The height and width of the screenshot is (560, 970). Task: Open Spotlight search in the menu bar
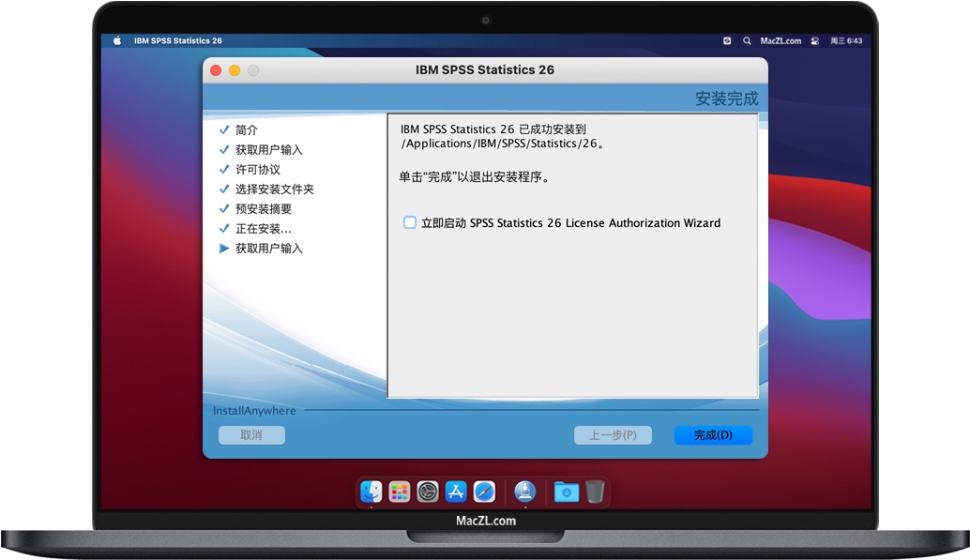pyautogui.click(x=747, y=40)
